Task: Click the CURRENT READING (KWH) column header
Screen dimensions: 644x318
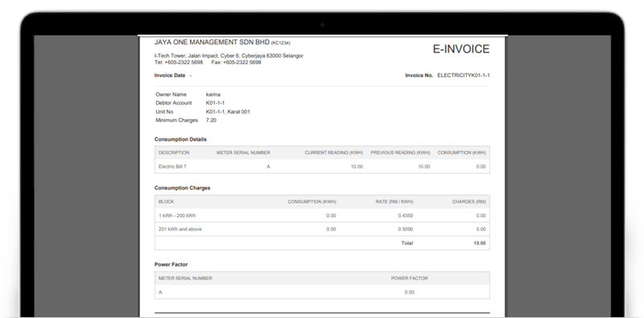Action: [334, 153]
